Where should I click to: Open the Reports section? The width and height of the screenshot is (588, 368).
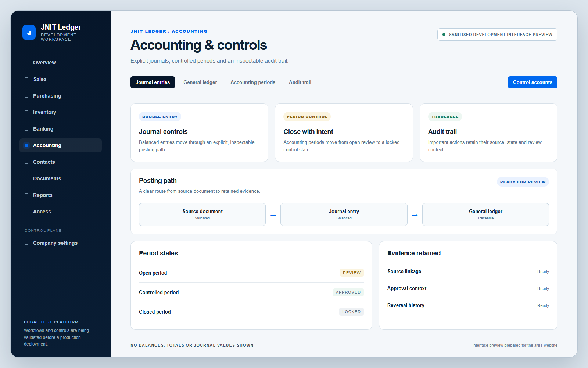coord(61,195)
